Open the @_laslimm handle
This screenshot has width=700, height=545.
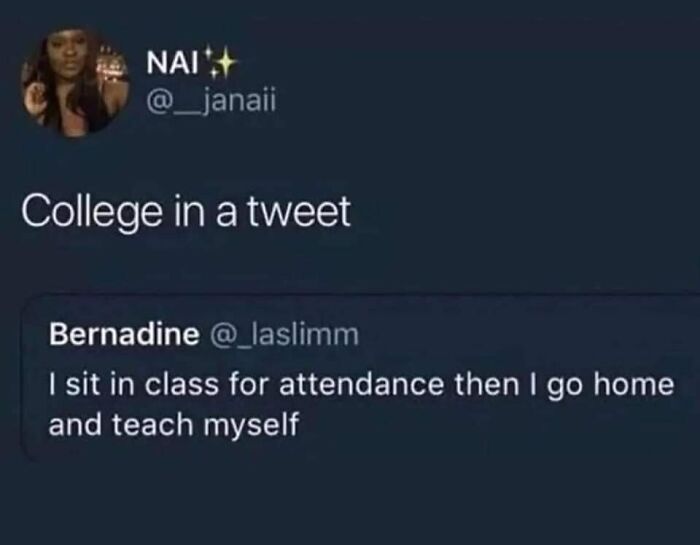[x=282, y=336]
